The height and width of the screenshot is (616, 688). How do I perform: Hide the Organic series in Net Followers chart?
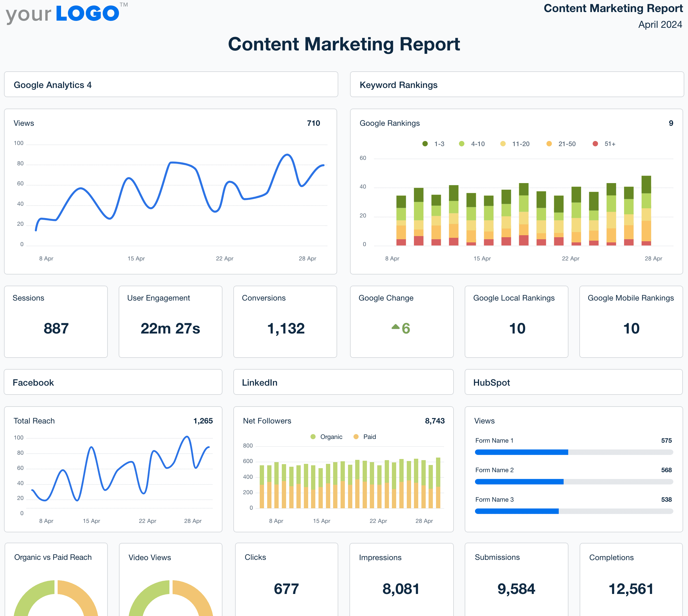pos(313,437)
